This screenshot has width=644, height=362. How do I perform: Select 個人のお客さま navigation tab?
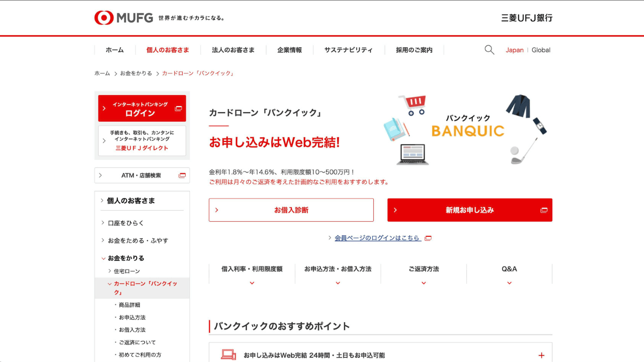[168, 50]
